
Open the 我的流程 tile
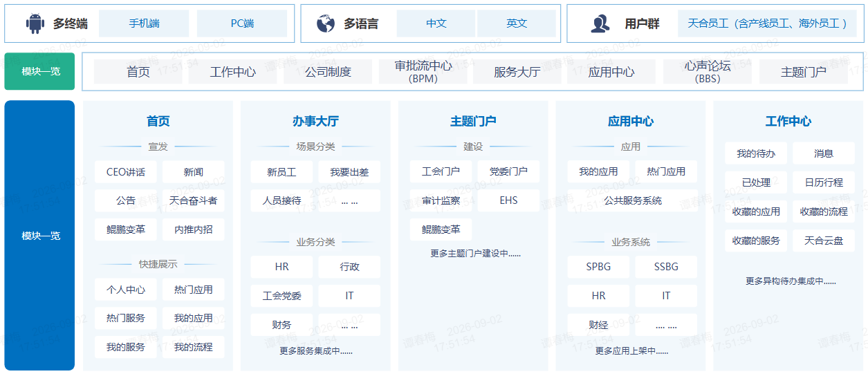pyautogui.click(x=194, y=347)
